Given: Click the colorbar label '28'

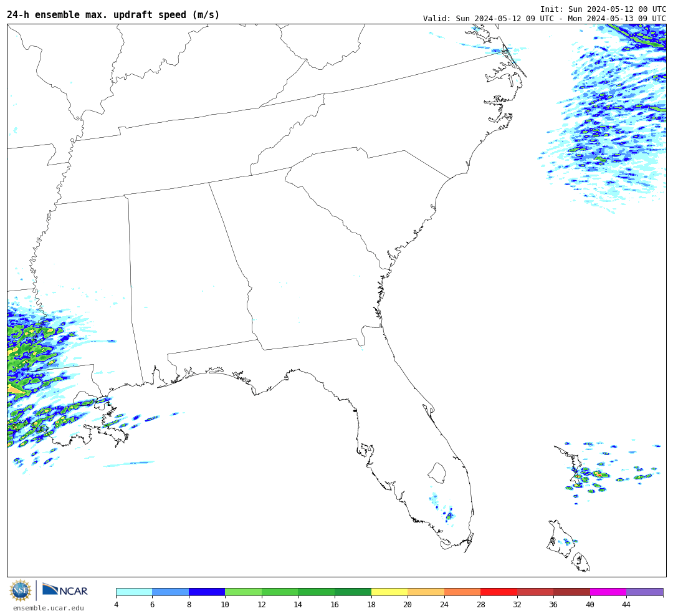Looking at the screenshot, I should point(480,604).
